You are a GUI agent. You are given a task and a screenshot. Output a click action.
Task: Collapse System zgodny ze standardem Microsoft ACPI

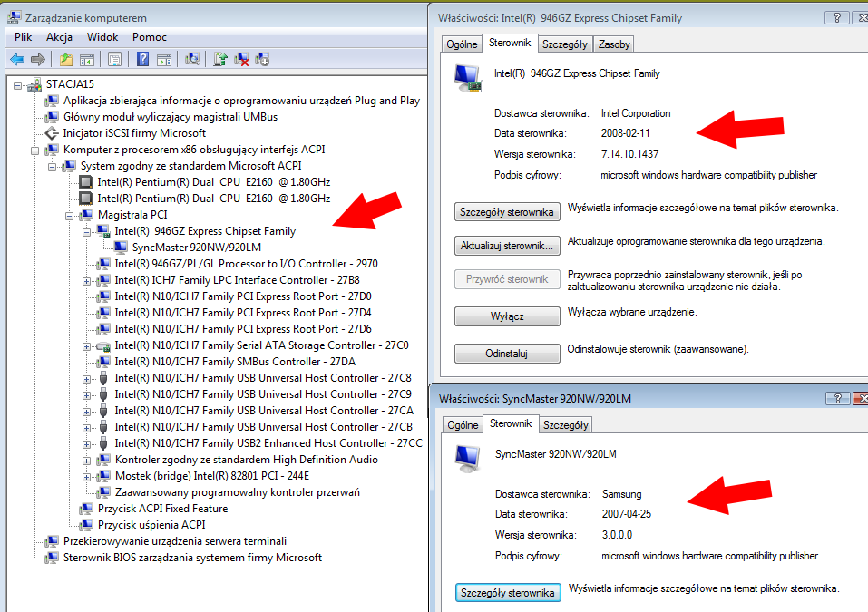coord(52,167)
